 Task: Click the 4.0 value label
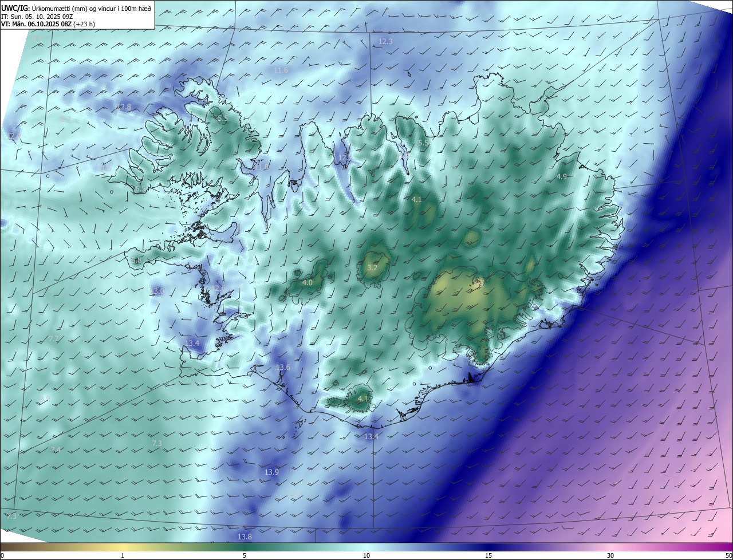coord(308,283)
